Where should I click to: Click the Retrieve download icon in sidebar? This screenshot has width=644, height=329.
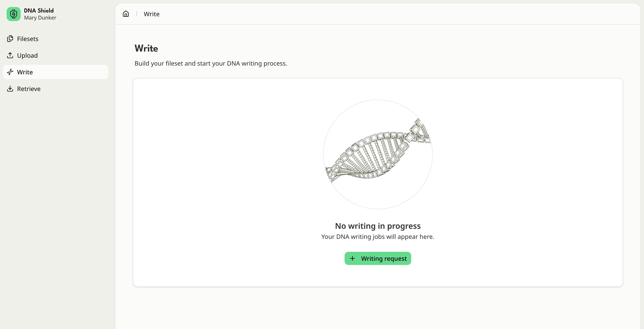point(10,89)
